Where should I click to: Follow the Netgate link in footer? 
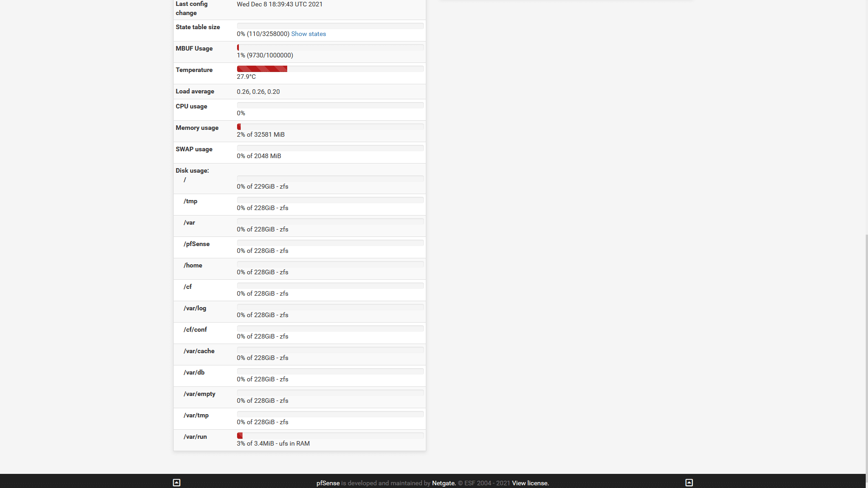(444, 483)
